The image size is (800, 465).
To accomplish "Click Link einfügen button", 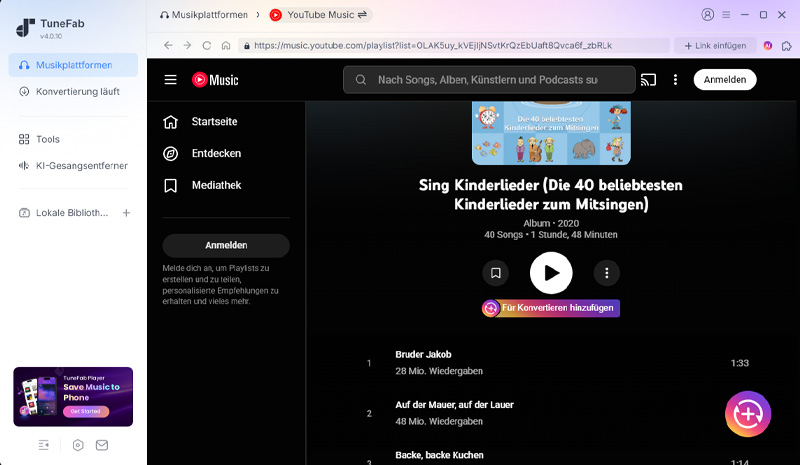I will coord(715,45).
